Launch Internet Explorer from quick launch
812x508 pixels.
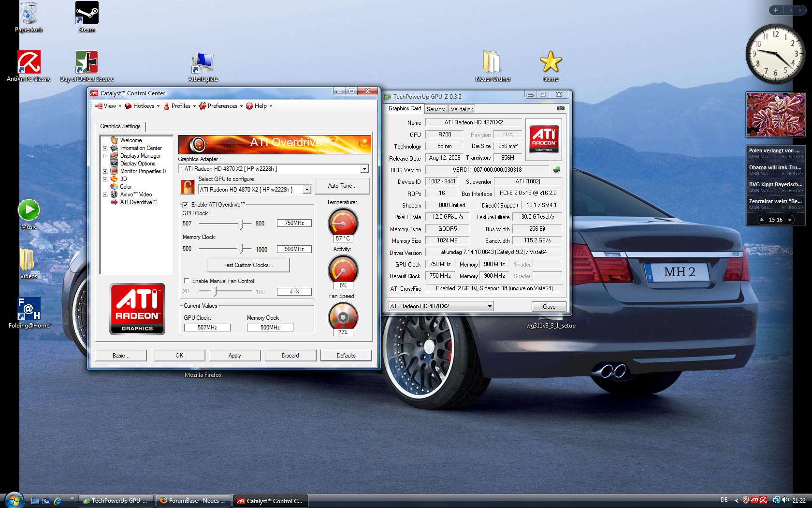click(58, 501)
